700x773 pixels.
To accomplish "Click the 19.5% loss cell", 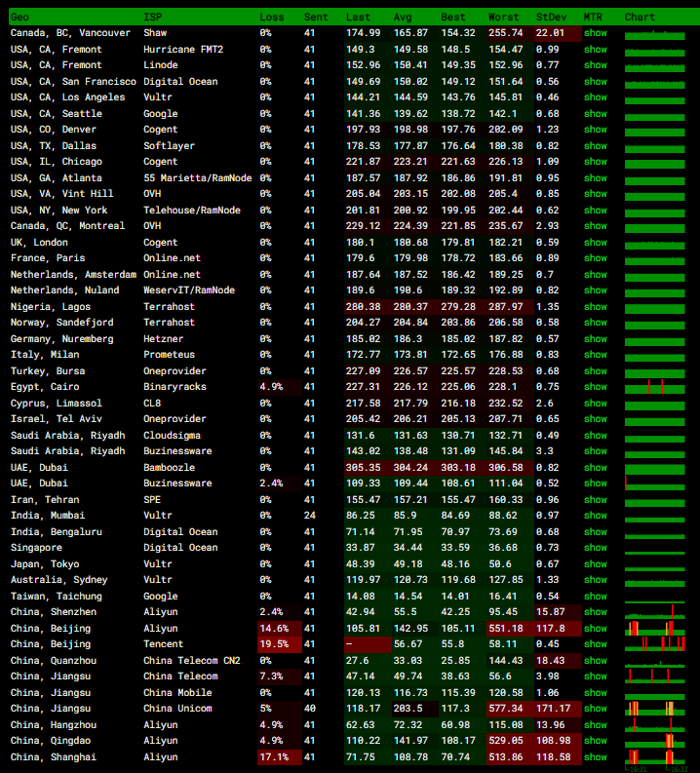I will 280,644.
